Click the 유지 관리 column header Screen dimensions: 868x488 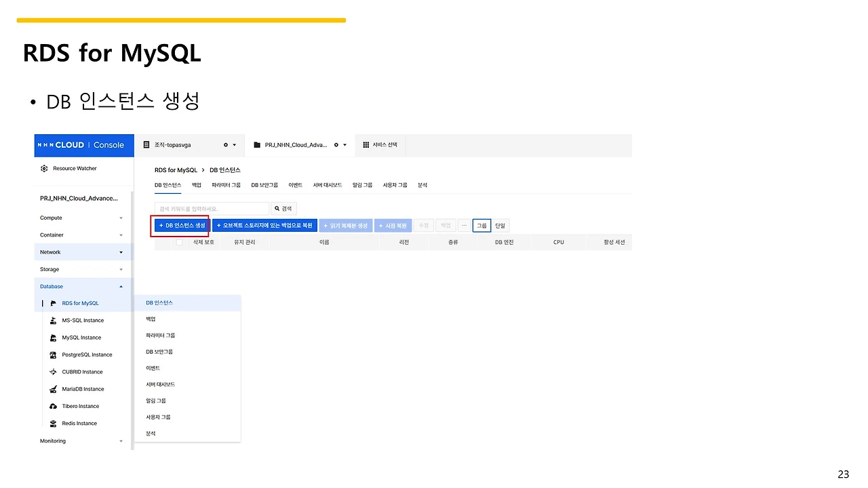point(245,242)
